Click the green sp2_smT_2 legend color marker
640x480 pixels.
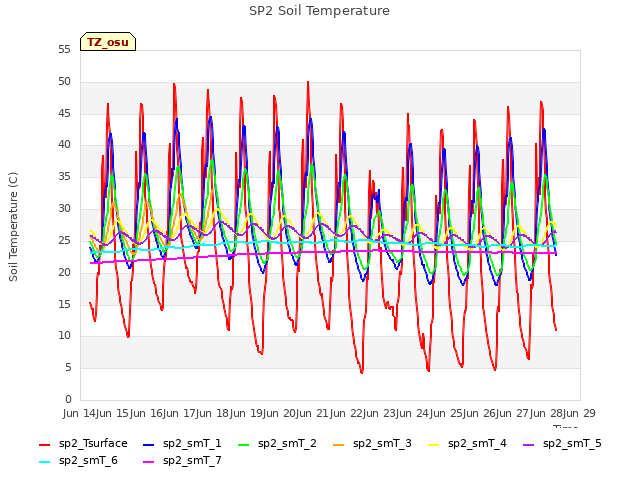click(244, 444)
